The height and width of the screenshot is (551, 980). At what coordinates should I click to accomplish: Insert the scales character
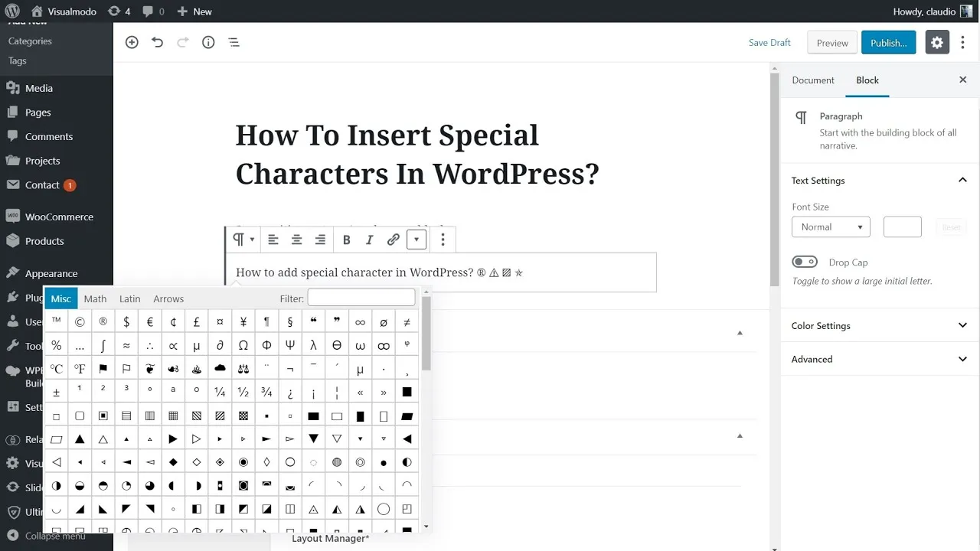click(x=243, y=369)
